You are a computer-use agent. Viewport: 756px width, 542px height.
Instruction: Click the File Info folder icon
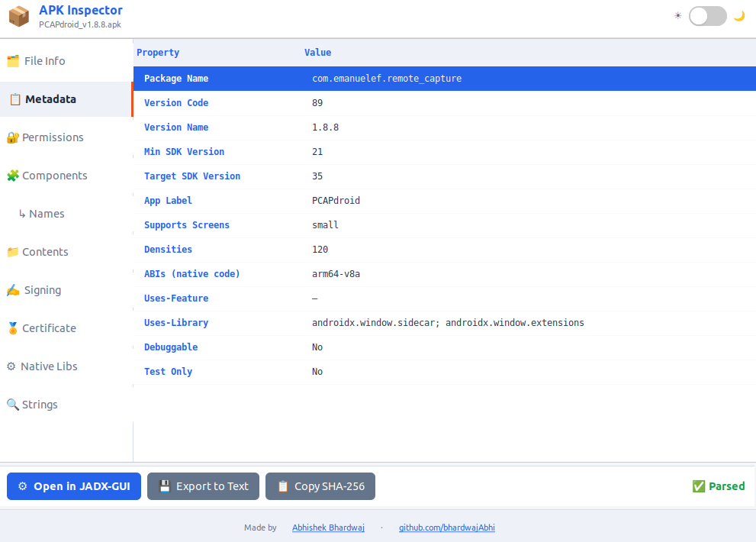[x=13, y=61]
